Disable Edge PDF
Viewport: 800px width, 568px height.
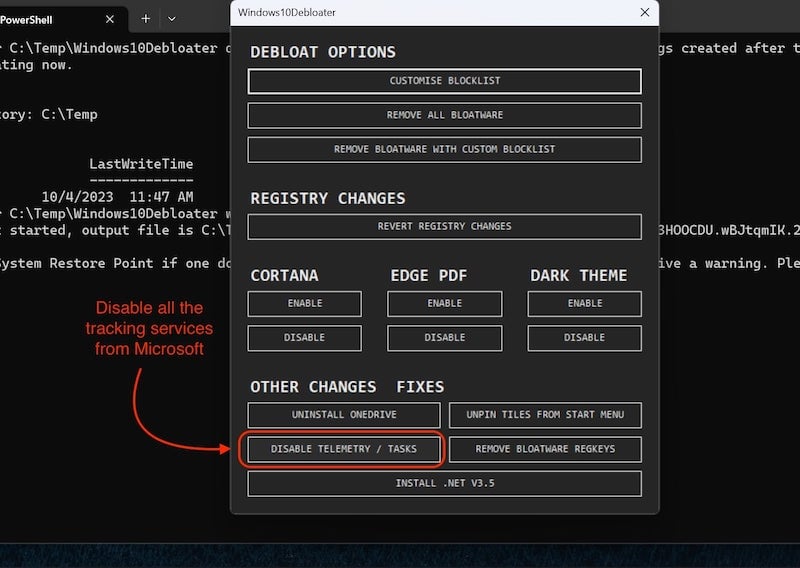(444, 338)
